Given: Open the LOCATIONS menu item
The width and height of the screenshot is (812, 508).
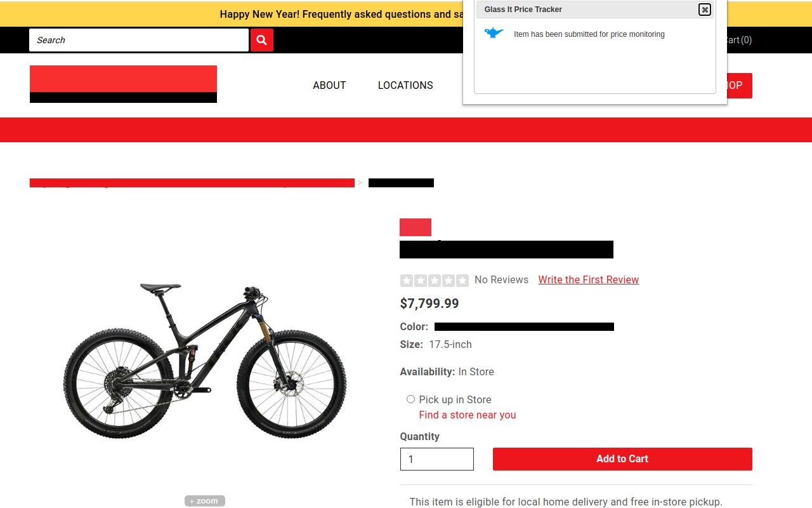Looking at the screenshot, I should [405, 85].
